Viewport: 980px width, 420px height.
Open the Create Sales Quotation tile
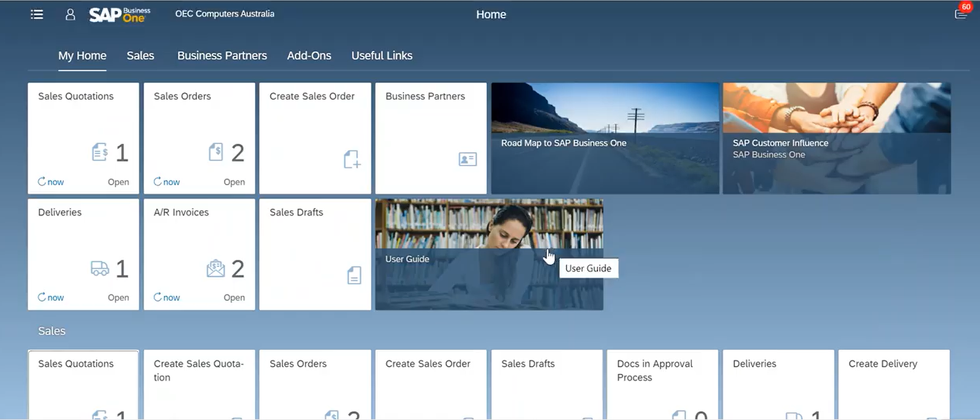click(x=199, y=385)
